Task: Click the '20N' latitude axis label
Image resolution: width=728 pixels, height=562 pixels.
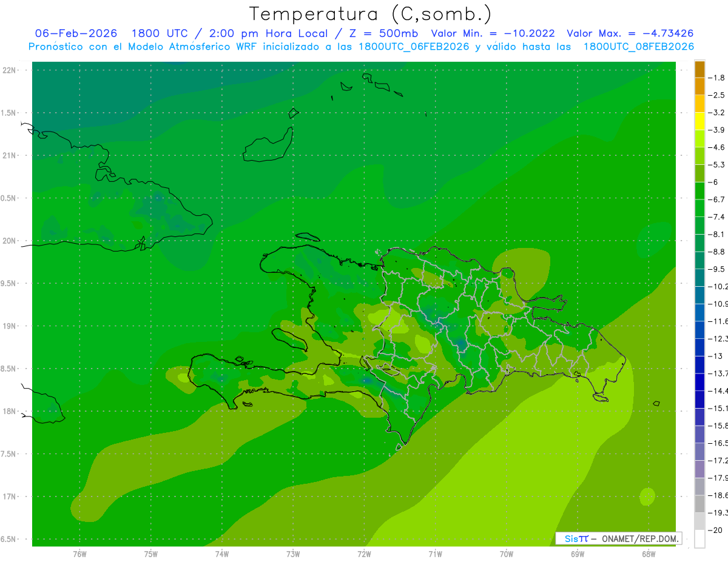Action: [10, 241]
